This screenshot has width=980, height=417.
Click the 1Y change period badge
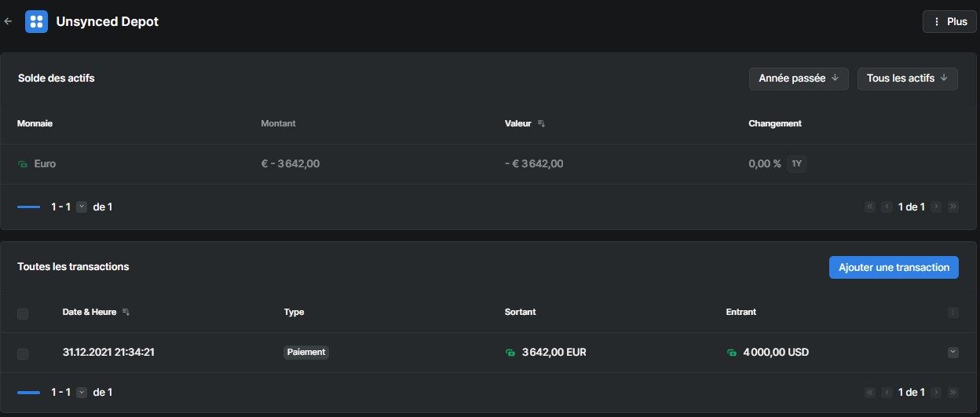click(x=796, y=164)
